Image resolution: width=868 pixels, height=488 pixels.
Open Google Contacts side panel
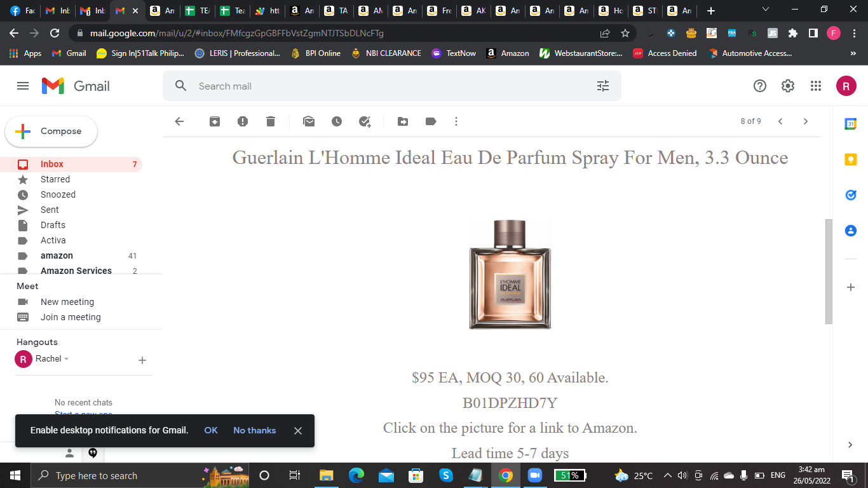pos(851,231)
